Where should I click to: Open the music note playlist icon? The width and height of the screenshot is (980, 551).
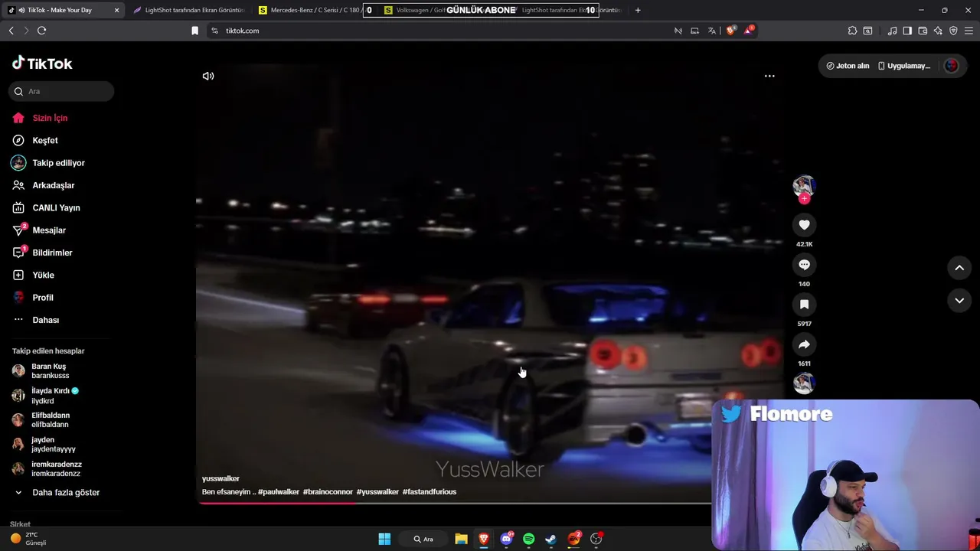coord(892,31)
